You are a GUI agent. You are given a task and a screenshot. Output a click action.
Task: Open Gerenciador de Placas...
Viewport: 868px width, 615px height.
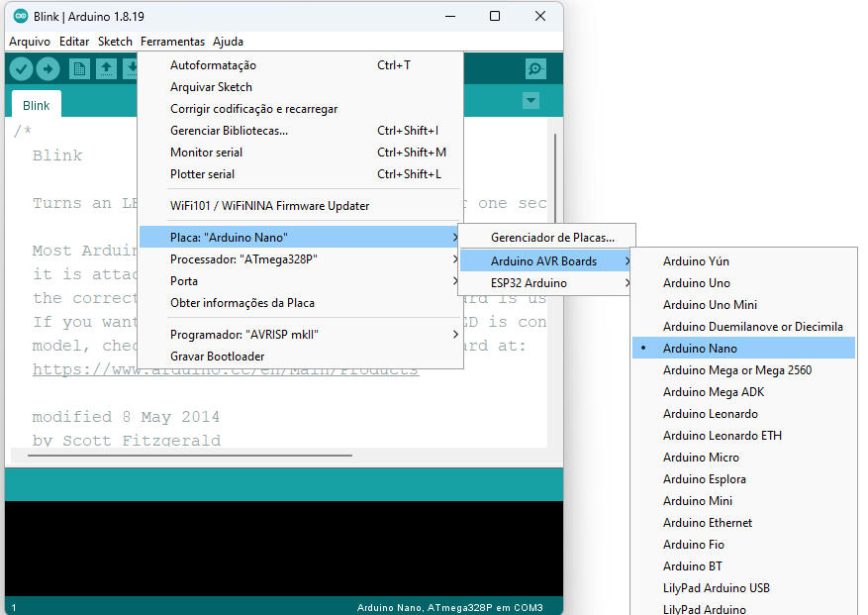point(547,238)
